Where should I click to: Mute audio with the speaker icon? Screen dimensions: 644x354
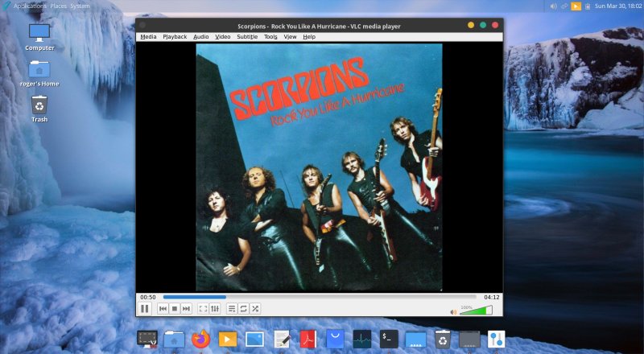pyautogui.click(x=453, y=311)
